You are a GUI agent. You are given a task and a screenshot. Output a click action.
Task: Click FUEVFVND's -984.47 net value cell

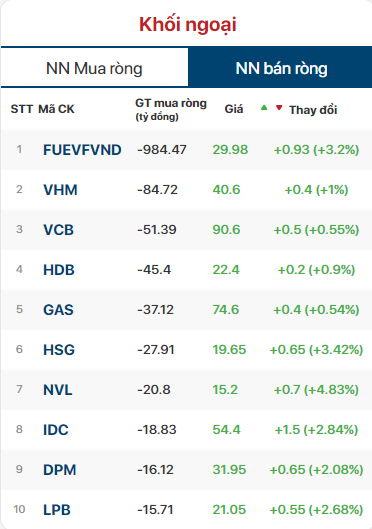(162, 150)
